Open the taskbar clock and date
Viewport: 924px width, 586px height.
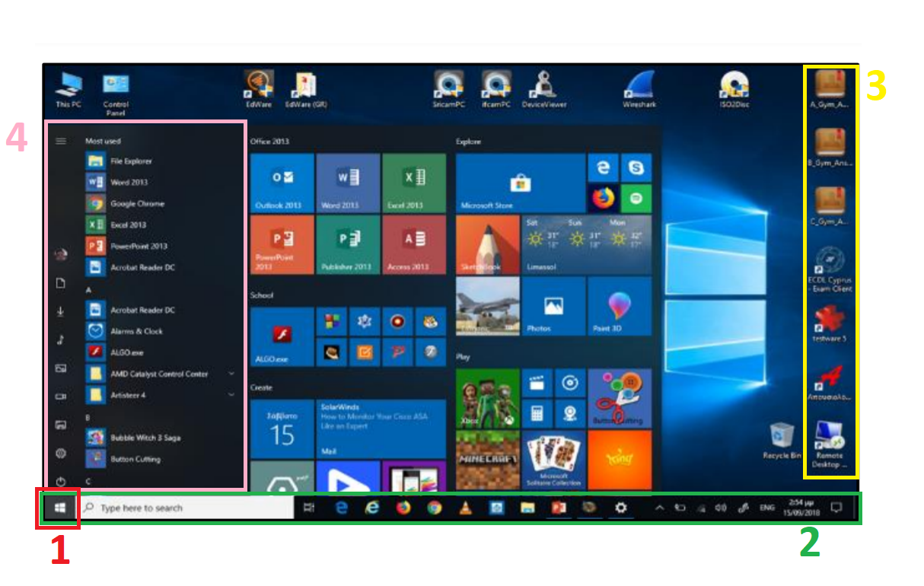coord(800,508)
